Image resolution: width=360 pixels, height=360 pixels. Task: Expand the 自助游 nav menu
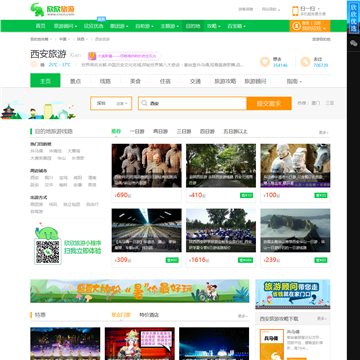coord(145,26)
